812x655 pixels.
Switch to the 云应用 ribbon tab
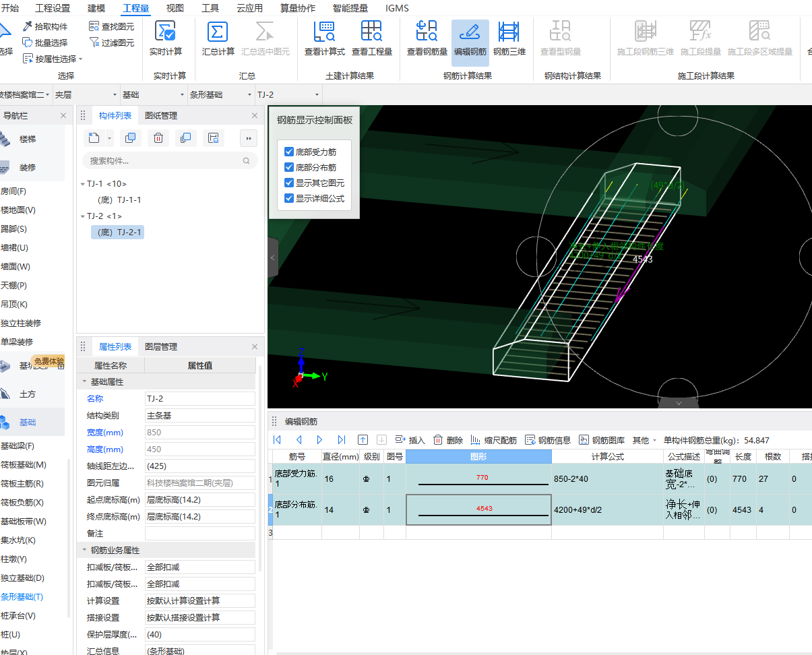(x=250, y=8)
